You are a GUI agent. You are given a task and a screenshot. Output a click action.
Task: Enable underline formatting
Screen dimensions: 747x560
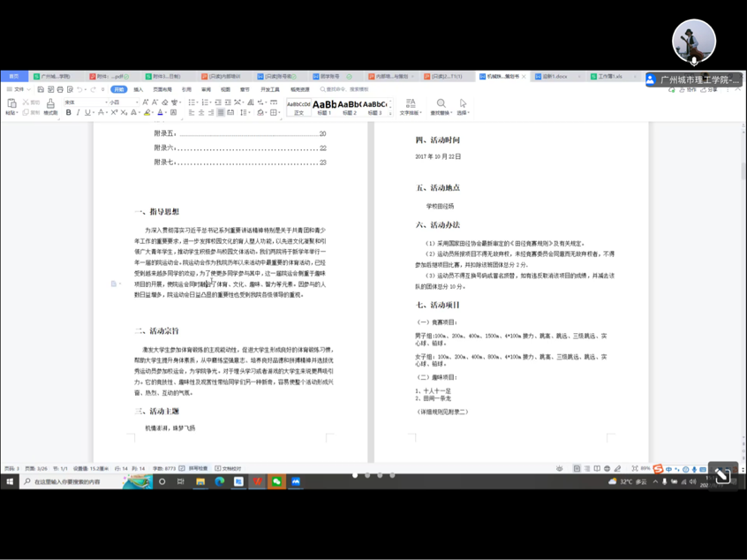point(87,113)
